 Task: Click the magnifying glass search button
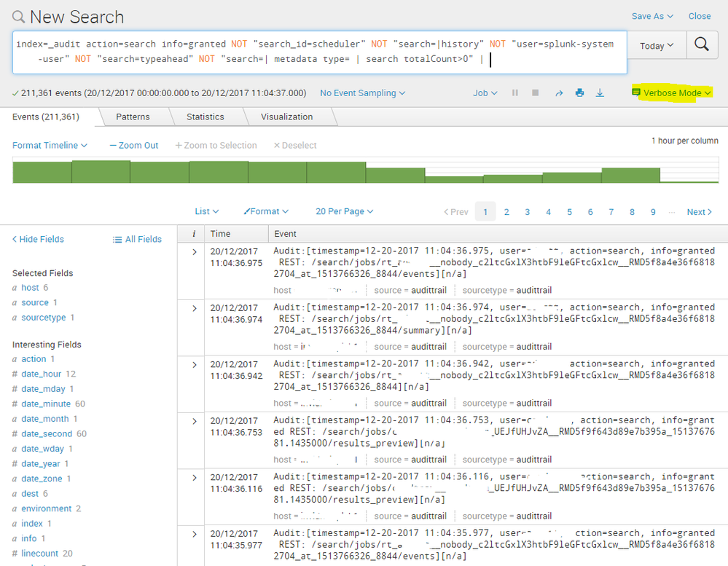pos(702,44)
